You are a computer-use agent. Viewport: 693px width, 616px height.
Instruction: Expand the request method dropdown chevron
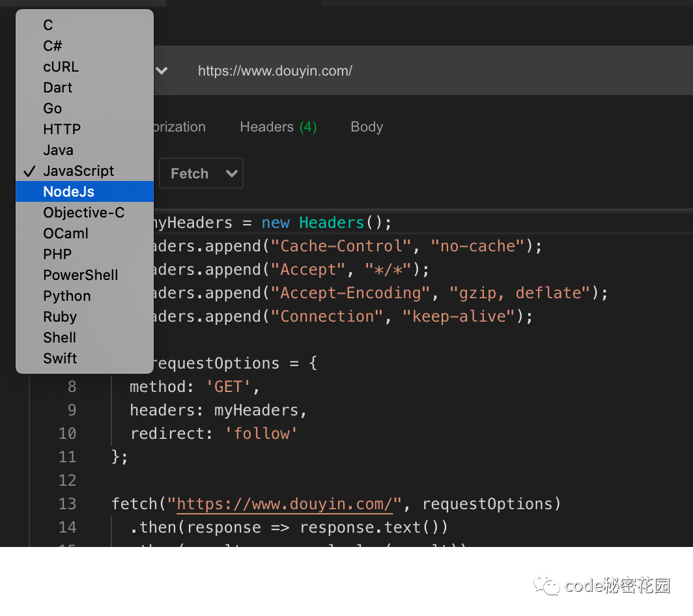click(x=162, y=70)
